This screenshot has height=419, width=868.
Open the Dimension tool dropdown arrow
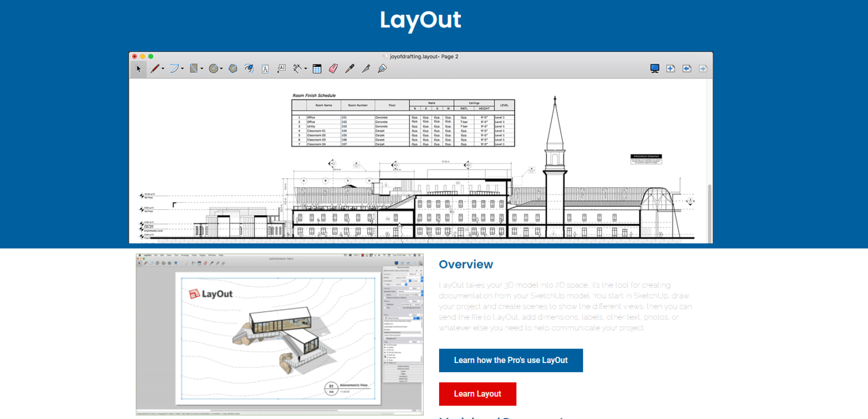tap(305, 68)
